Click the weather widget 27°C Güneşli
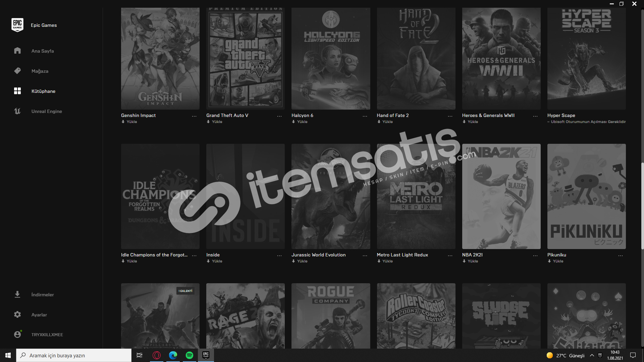The width and height of the screenshot is (644, 362). tap(566, 355)
